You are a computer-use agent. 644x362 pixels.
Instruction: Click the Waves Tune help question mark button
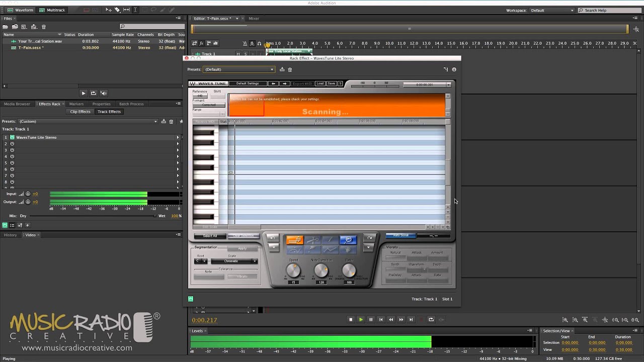pos(340,83)
